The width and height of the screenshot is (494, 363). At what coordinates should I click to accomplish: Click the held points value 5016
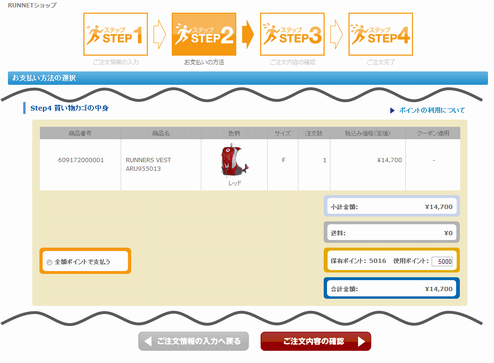[x=377, y=261]
